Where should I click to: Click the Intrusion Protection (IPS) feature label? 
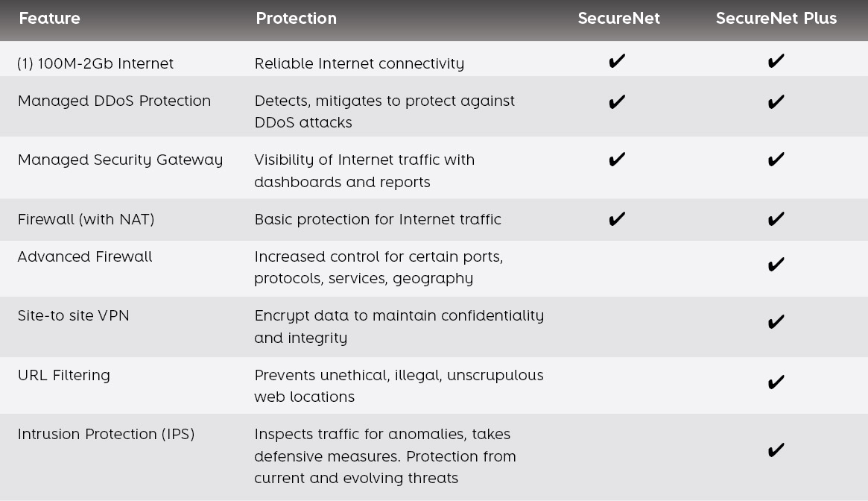pyautogui.click(x=106, y=434)
